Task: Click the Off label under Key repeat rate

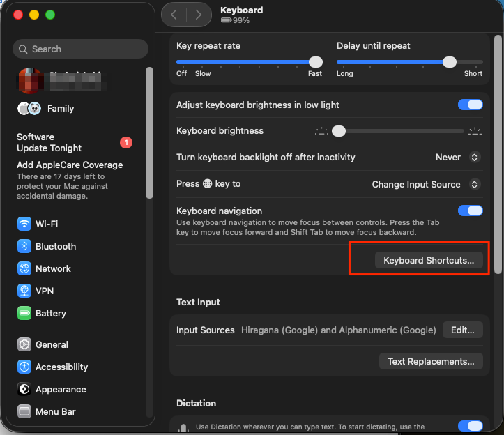Action: pyautogui.click(x=182, y=74)
